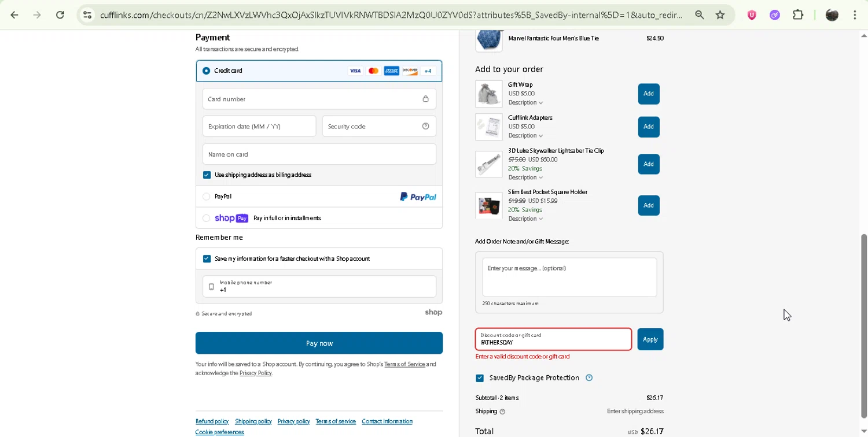Viewport: 868px width, 437px height.
Task: Click the Shop Pay logo
Action: (x=231, y=218)
